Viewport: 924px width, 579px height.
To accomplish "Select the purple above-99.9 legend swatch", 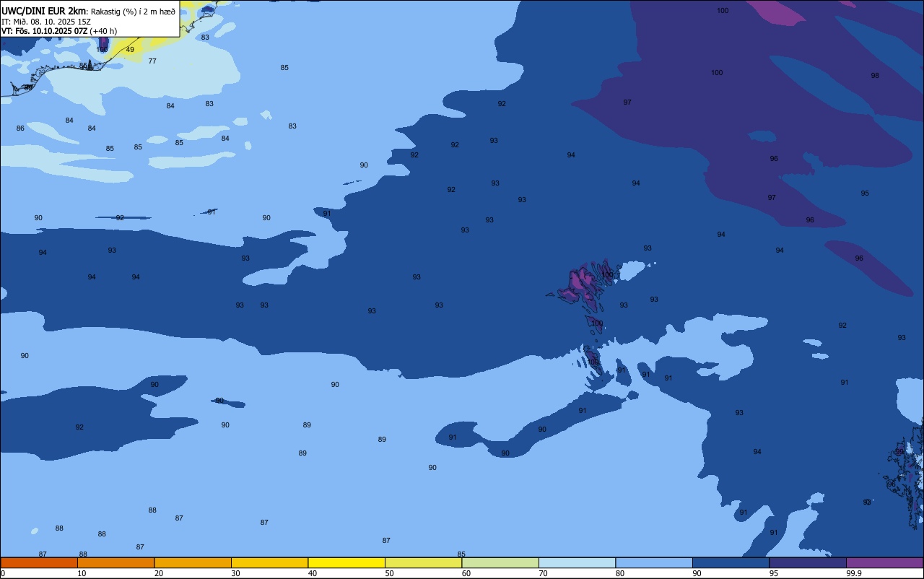I will pyautogui.click(x=884, y=562).
